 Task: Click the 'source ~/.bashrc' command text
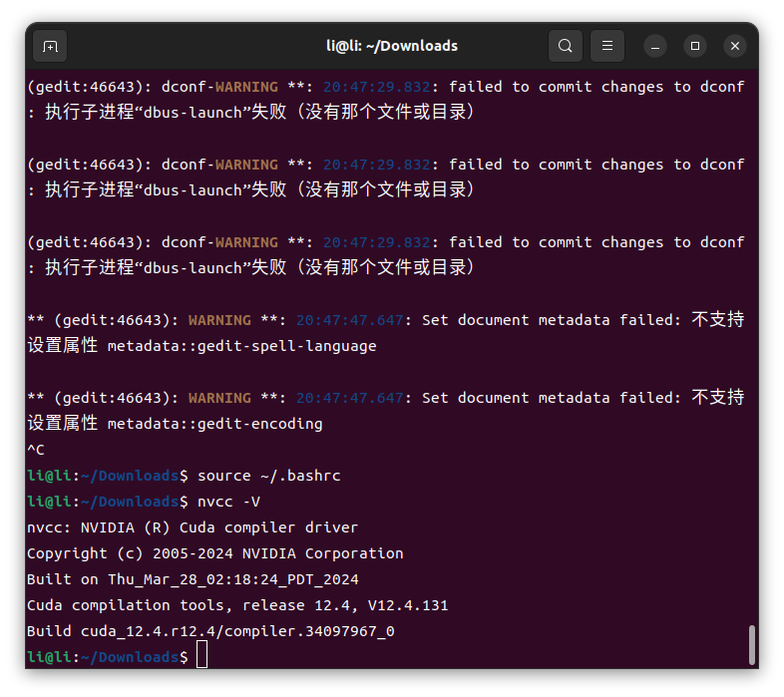[x=269, y=476]
